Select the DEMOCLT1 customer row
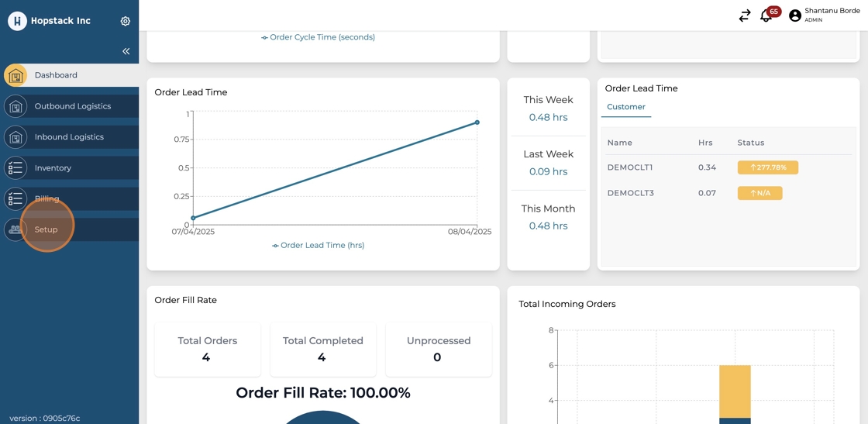This screenshot has width=868, height=424. pos(629,167)
